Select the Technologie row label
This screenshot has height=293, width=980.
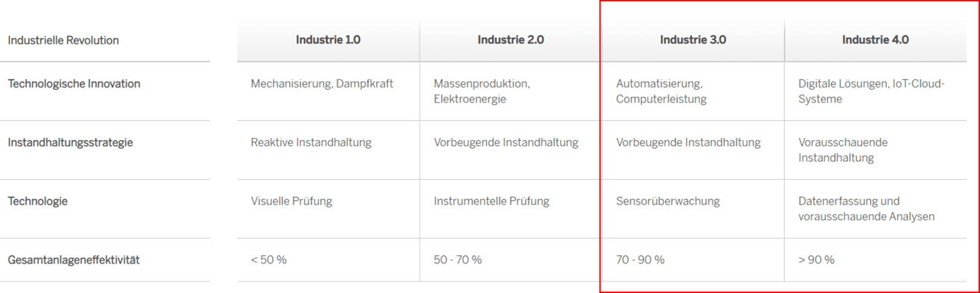pos(37,201)
